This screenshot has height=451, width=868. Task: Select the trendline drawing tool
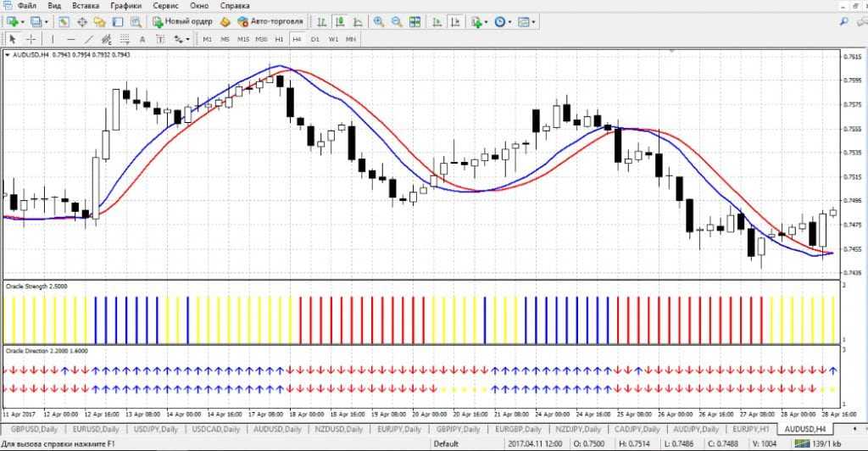[x=90, y=39]
